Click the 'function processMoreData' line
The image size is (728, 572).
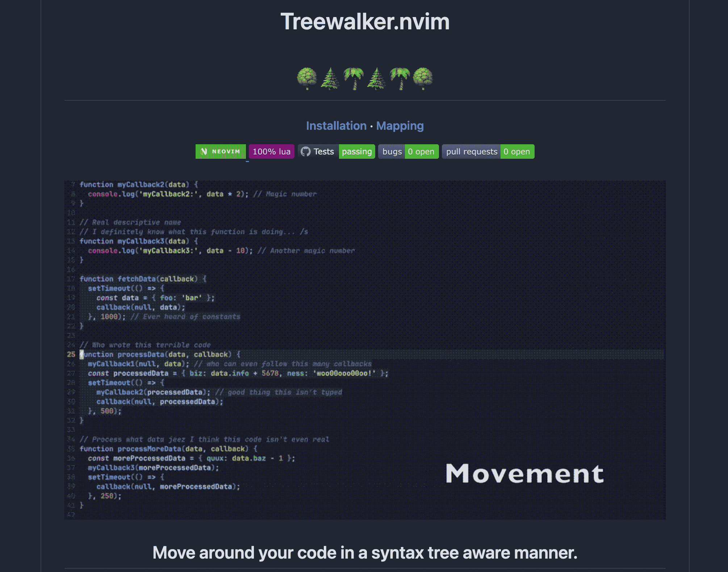tap(168, 449)
